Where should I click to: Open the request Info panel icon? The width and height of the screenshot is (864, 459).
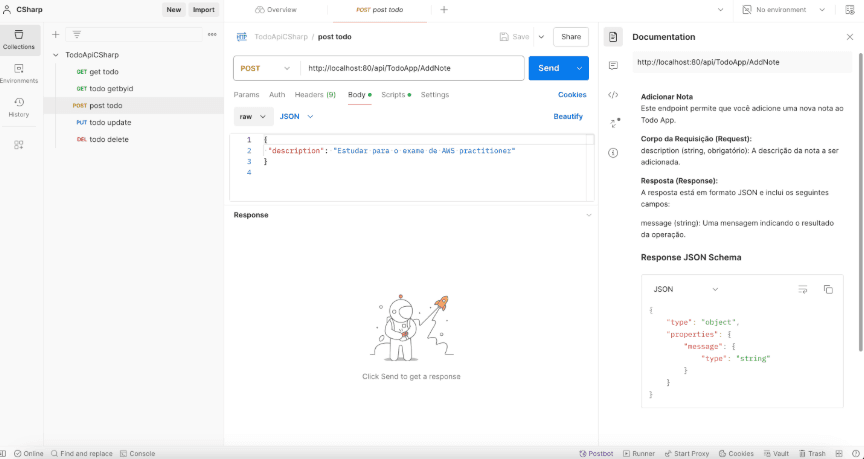point(613,153)
